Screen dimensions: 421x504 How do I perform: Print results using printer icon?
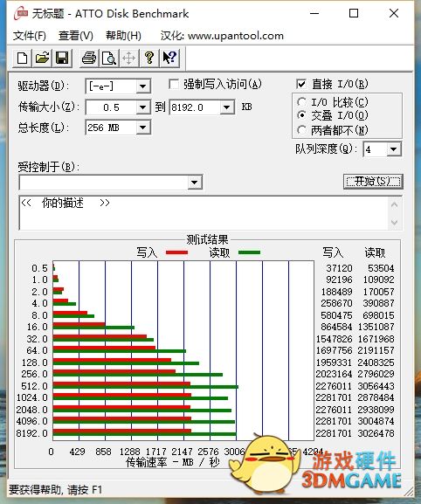[89, 59]
